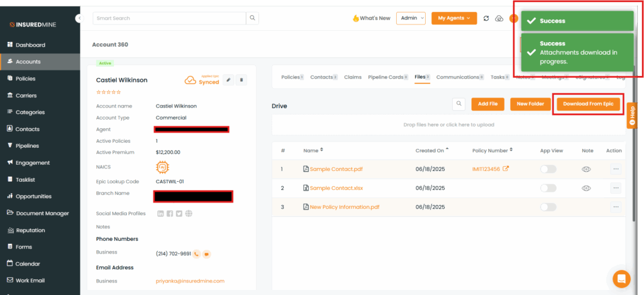Click the New Folder button
644x295 pixels.
coord(530,104)
